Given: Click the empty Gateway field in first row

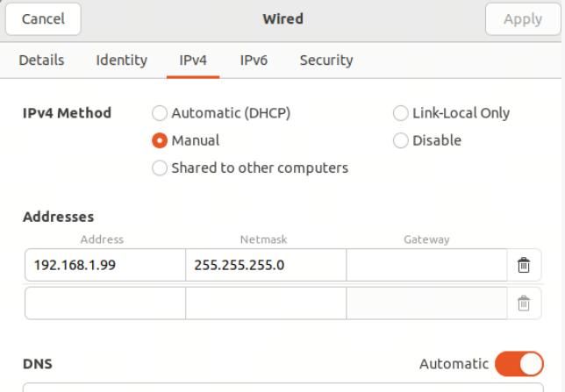Looking at the screenshot, I should click(426, 265).
